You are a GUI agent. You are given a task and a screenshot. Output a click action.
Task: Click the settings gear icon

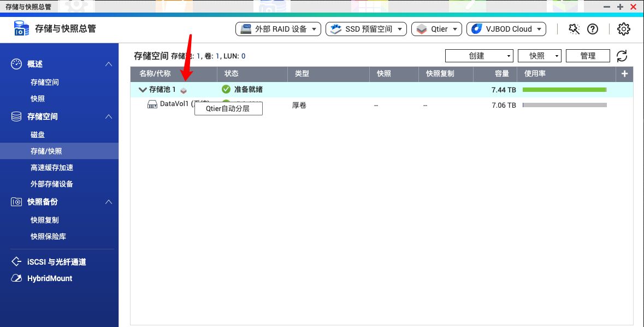pos(623,29)
